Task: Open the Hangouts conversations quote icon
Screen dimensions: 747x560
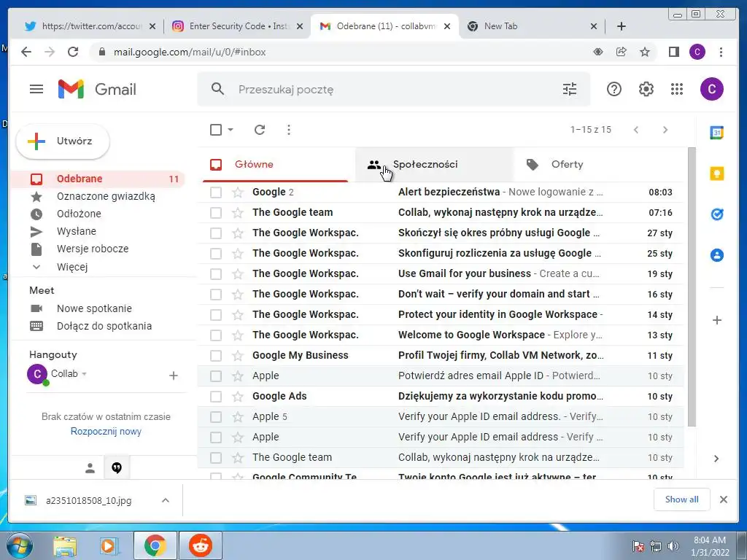Action: [x=117, y=468]
